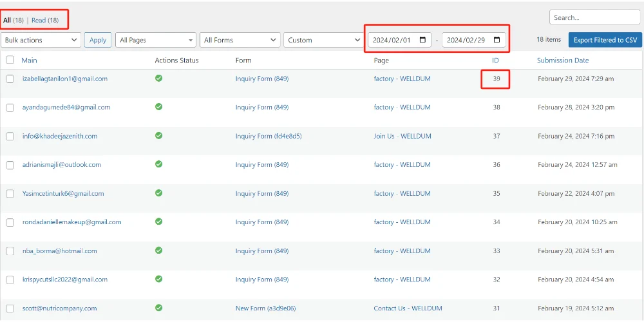Open Inquiry Form (849) in ID 36 row

tap(262, 164)
